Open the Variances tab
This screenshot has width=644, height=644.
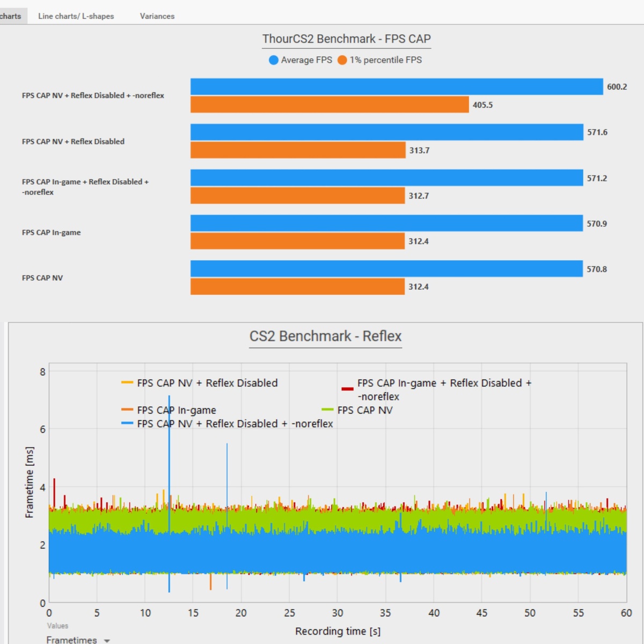point(157,16)
